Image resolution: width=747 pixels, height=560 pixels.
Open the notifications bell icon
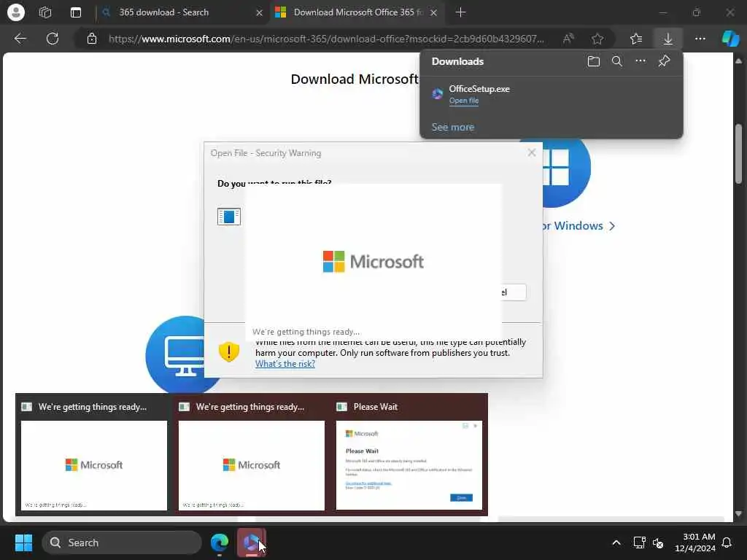coord(727,542)
